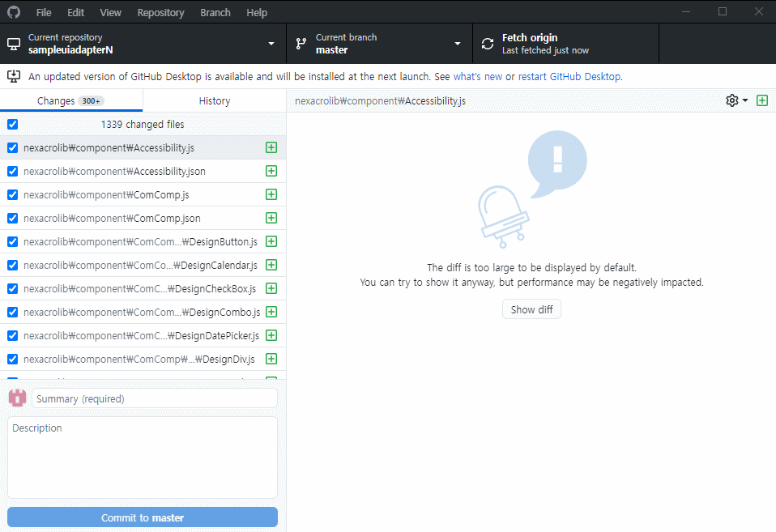
Task: Click added status icon for Accessibility.js
Action: point(271,147)
